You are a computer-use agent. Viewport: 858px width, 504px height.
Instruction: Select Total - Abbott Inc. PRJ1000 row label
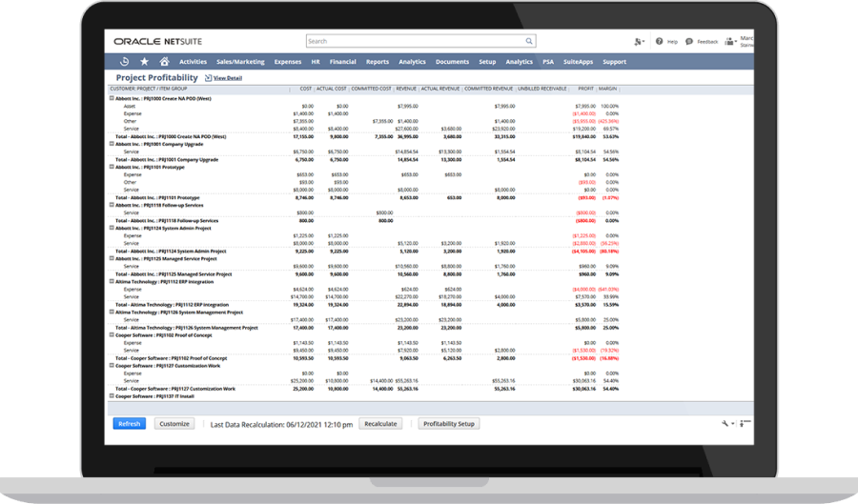pyautogui.click(x=171, y=136)
